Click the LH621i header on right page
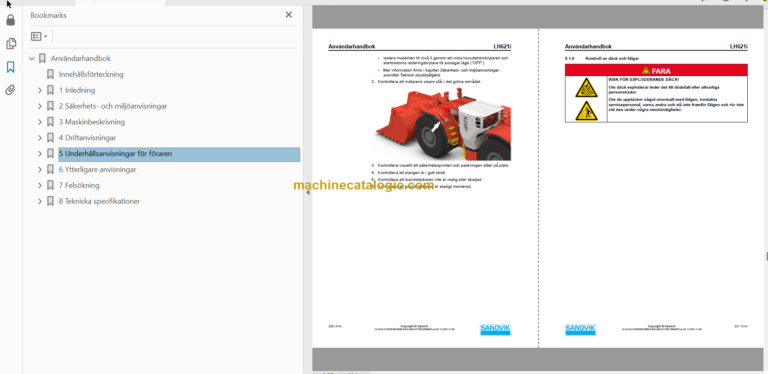 point(739,47)
